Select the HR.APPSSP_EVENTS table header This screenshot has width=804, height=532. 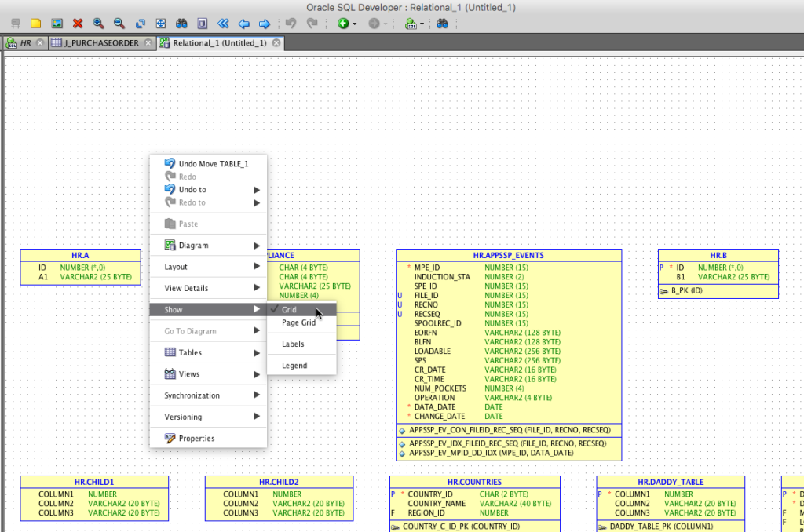[x=508, y=255]
